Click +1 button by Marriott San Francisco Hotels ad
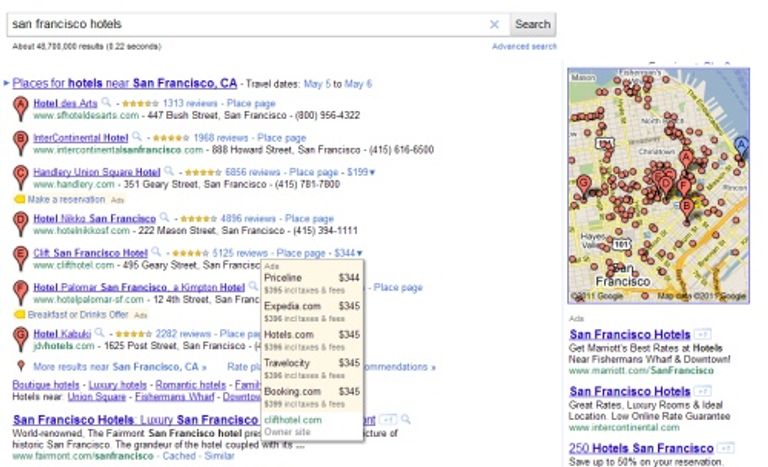Viewport: 768px width, 467px height. tap(703, 334)
